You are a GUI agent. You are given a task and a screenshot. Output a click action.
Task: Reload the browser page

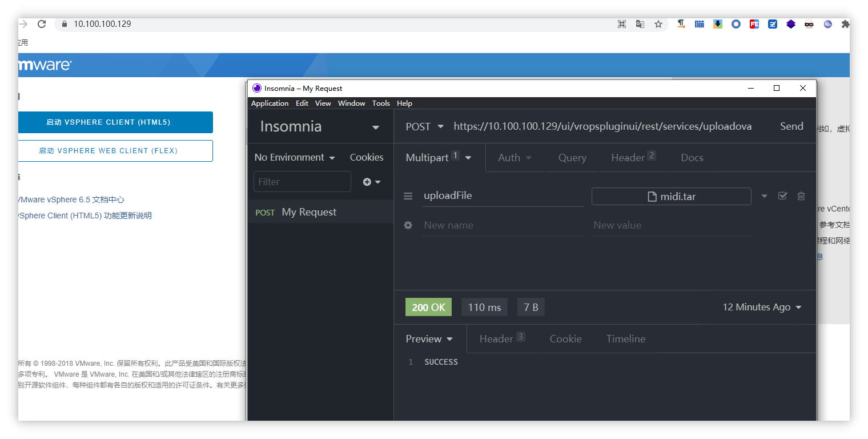[x=41, y=24]
